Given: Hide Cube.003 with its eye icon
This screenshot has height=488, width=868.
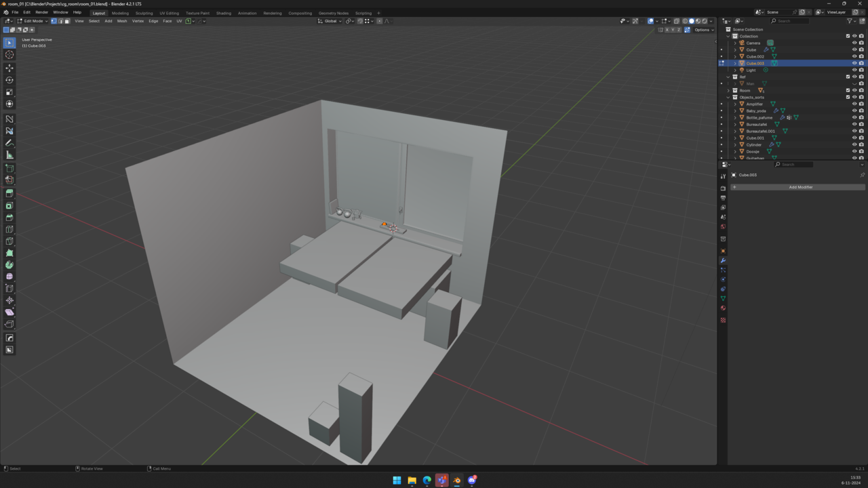Looking at the screenshot, I should pos(854,63).
